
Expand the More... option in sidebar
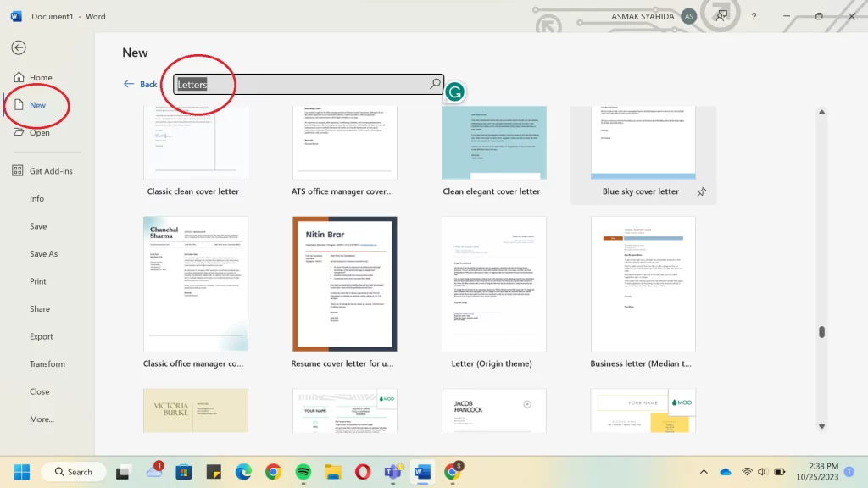pos(42,419)
